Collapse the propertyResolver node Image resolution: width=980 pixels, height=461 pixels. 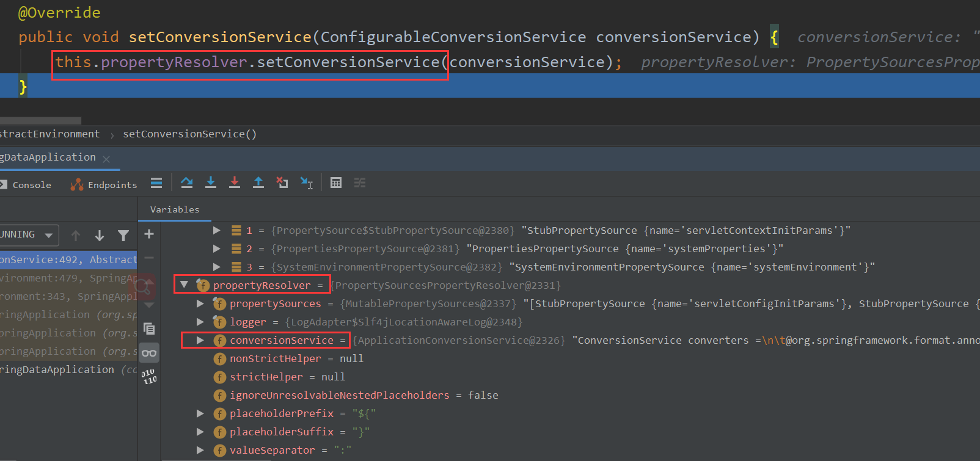[x=184, y=285]
